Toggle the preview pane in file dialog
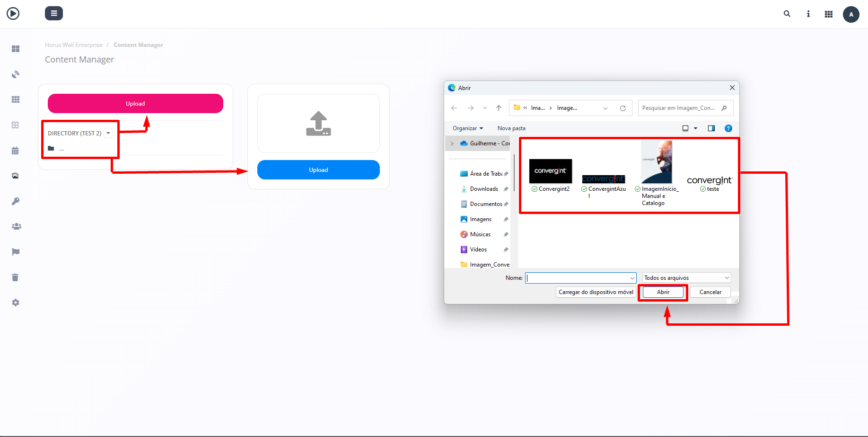Screen dimensions: 868x437 click(x=711, y=128)
